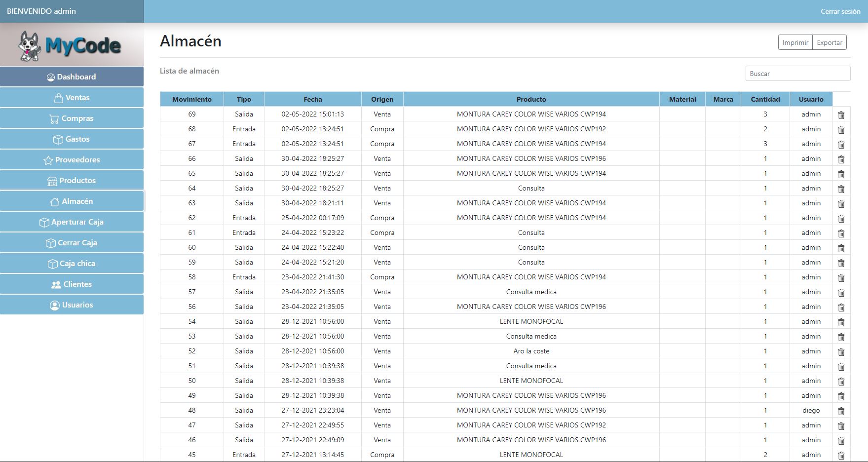Click trash icon for movement 46
Viewport: 868px width, 462px height.
coord(841,440)
